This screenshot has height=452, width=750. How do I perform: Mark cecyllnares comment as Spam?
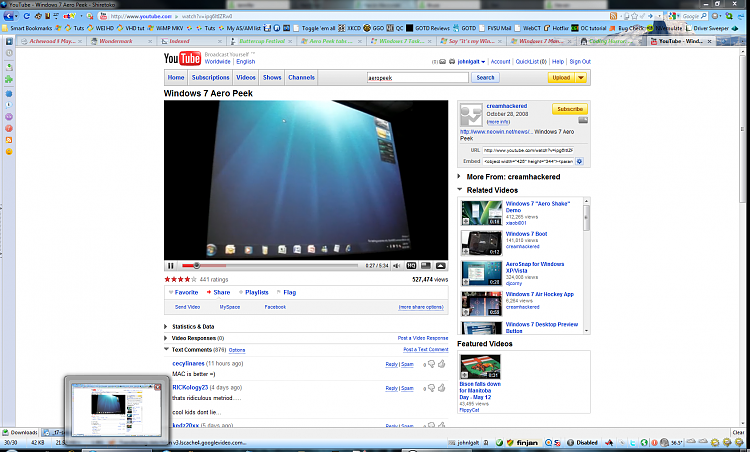(408, 364)
